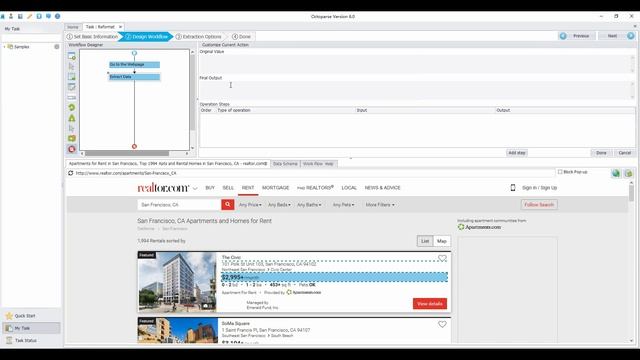The width and height of the screenshot is (640, 360).
Task: Click the blue Next arrow icon
Action: tap(631, 36)
